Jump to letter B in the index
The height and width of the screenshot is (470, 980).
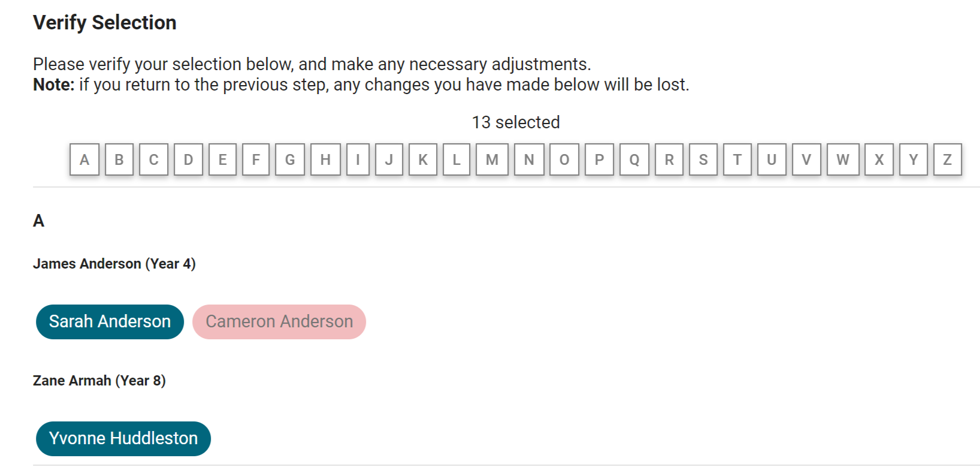pos(119,159)
